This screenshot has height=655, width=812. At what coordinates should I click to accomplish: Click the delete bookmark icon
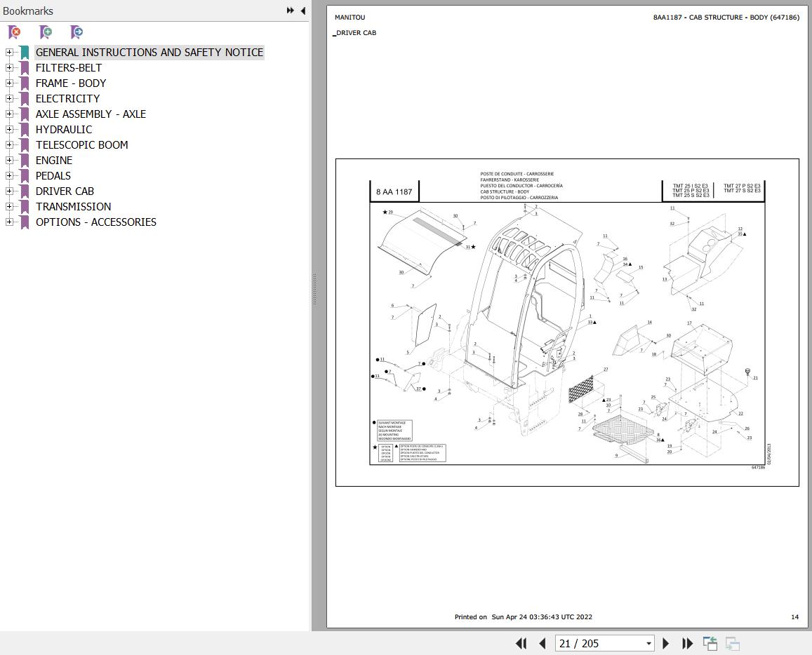point(15,32)
